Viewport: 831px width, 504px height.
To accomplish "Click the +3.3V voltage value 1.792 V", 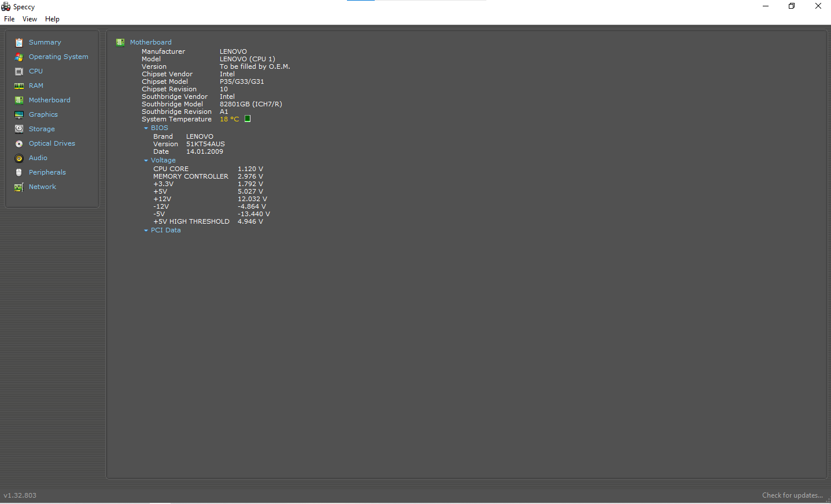I will [x=250, y=184].
